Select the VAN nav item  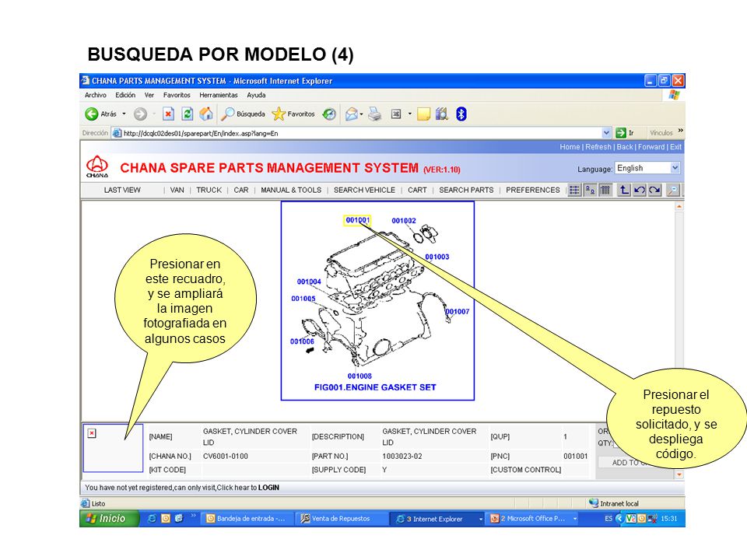click(x=177, y=190)
